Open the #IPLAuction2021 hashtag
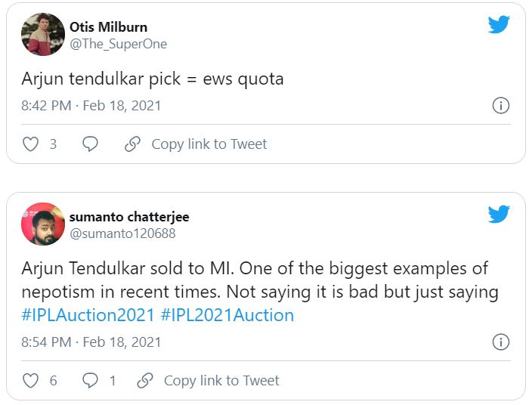This screenshot has width=532, height=405. (88, 314)
